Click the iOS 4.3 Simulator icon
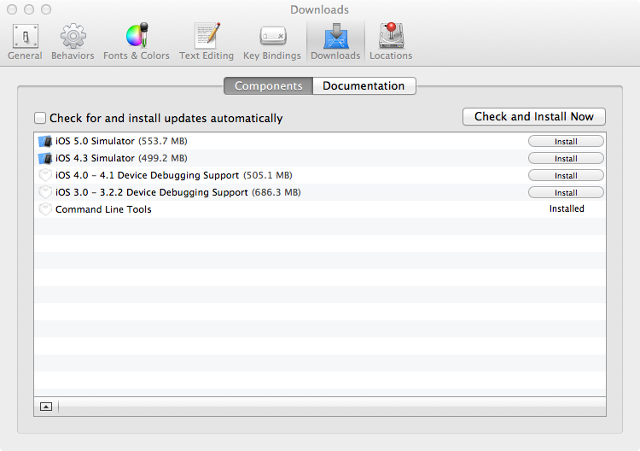 point(45,158)
